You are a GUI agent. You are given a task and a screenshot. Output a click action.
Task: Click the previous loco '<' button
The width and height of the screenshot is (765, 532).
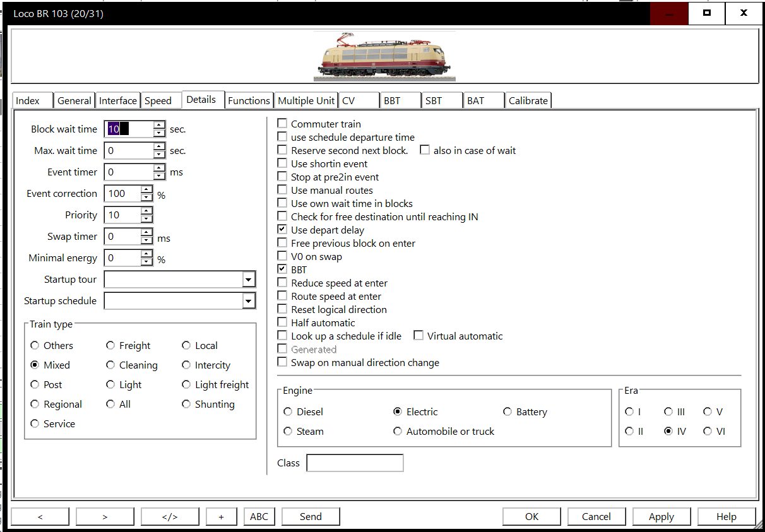coord(40,516)
